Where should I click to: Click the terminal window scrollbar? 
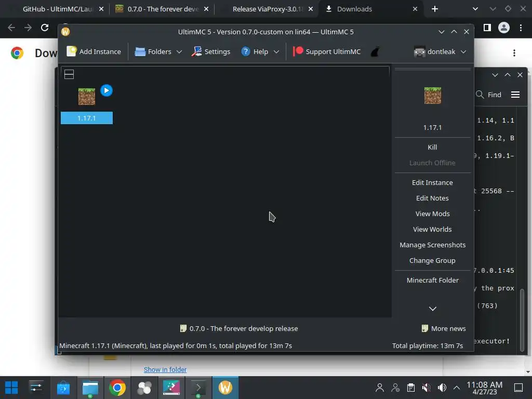[523, 320]
